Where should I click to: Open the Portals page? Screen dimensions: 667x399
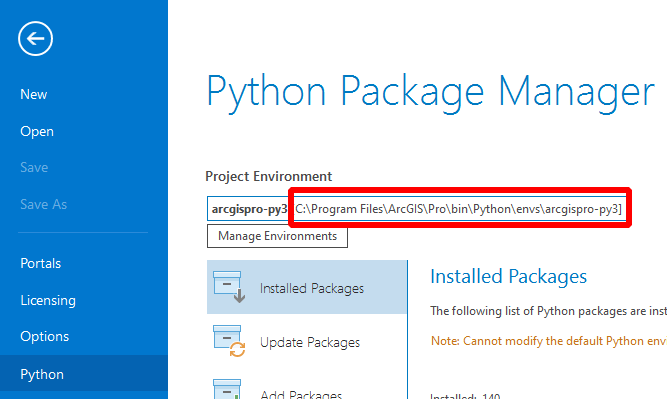point(40,263)
